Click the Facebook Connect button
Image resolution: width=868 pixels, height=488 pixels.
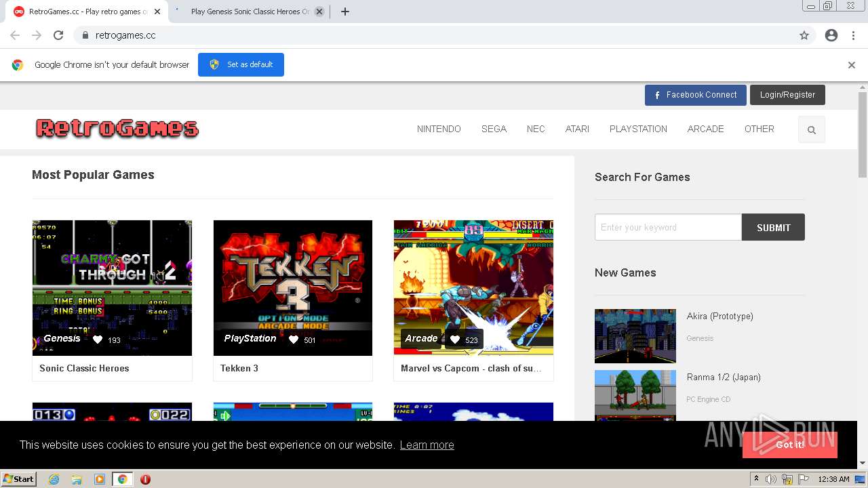tap(696, 95)
